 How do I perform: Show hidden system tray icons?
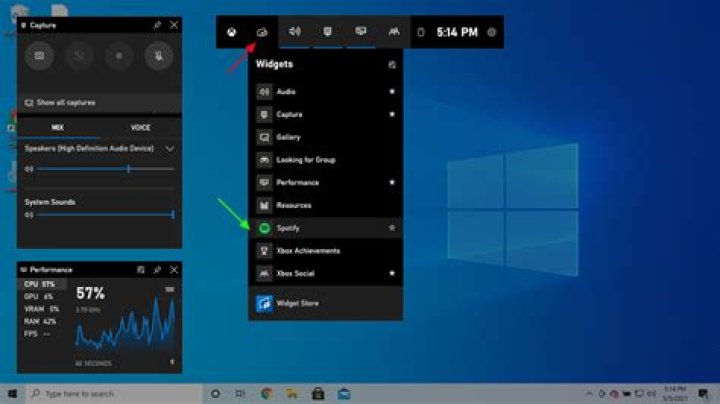pos(589,393)
